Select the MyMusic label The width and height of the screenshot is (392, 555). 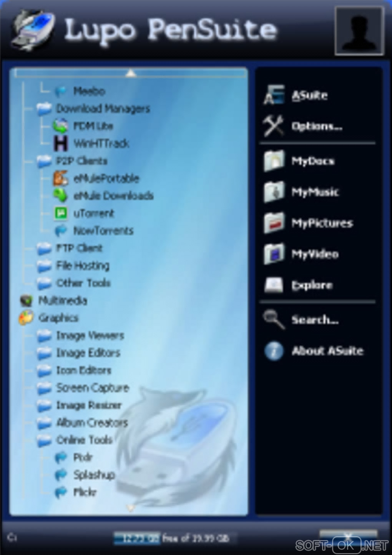315,192
